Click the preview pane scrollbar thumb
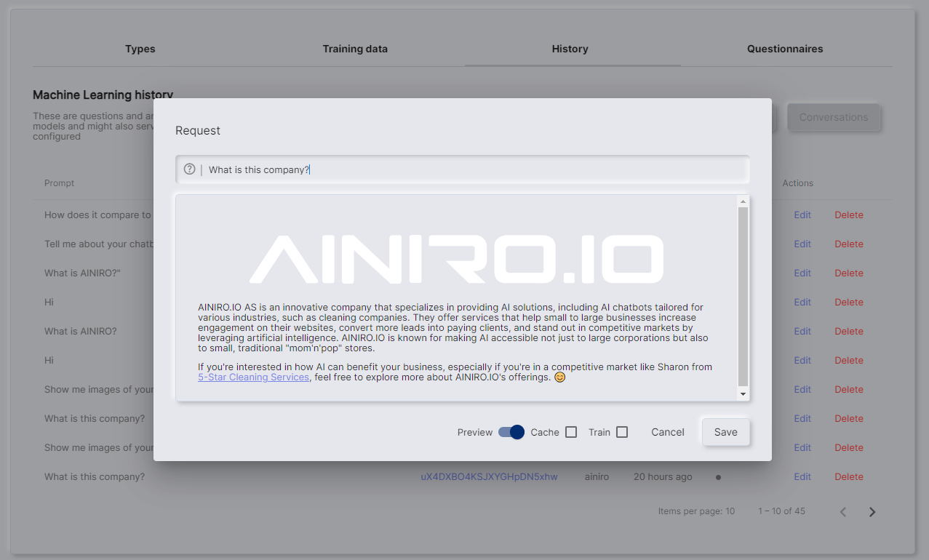The width and height of the screenshot is (929, 560). [743, 296]
